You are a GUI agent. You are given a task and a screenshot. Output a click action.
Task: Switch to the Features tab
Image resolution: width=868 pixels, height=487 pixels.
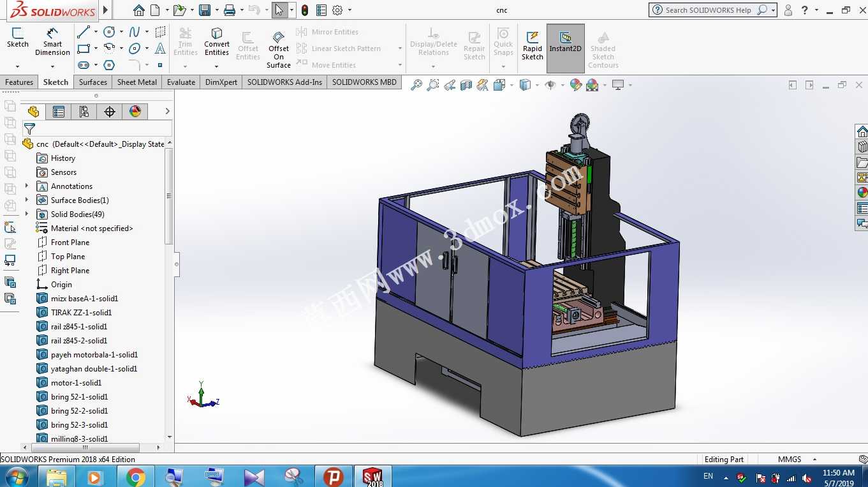coord(19,82)
